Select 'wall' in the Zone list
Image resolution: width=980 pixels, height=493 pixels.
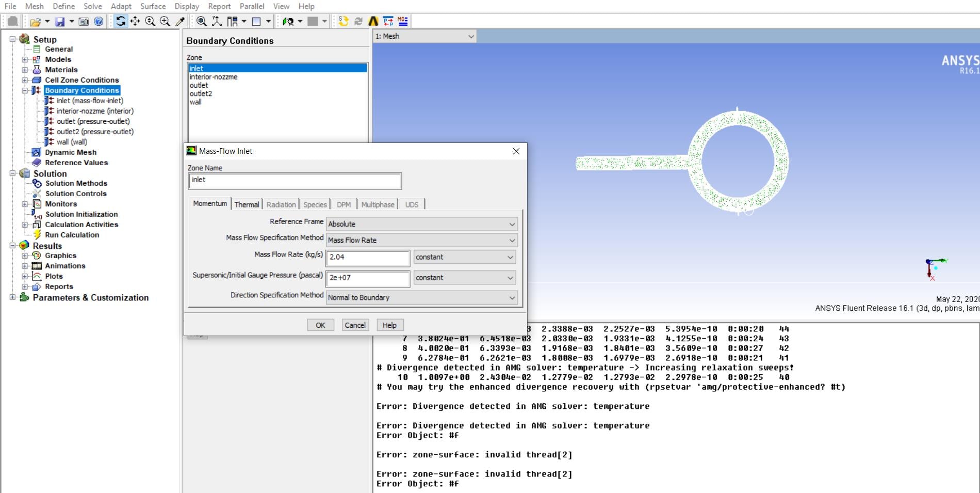point(277,102)
